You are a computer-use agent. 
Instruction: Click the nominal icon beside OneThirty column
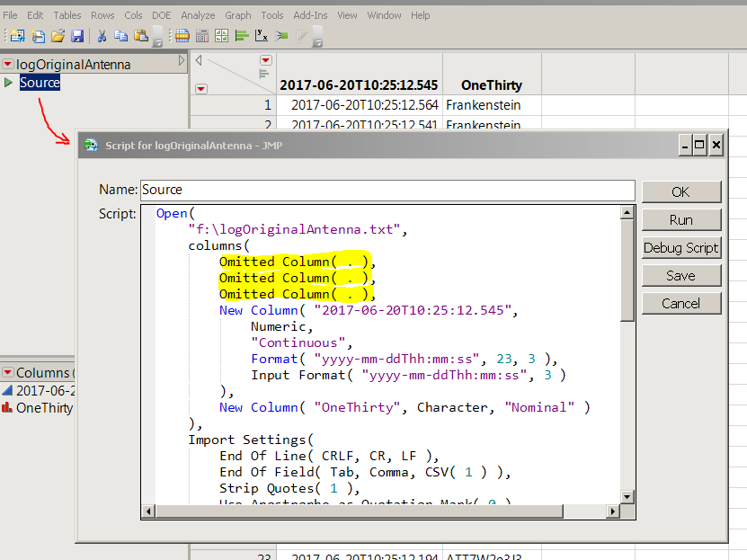pos(7,407)
